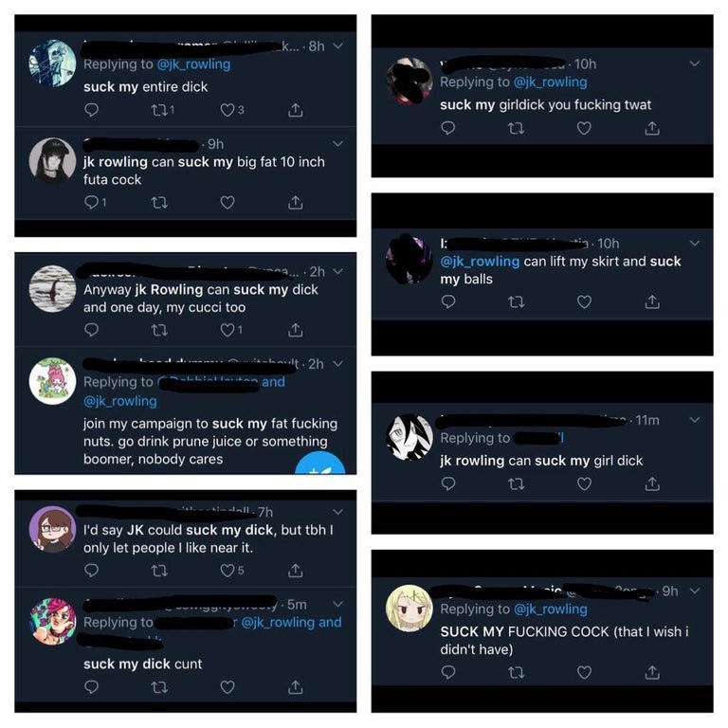The width and height of the screenshot is (728, 728).
Task: Expand options chevron on the 5m tweet
Action: click(x=338, y=604)
